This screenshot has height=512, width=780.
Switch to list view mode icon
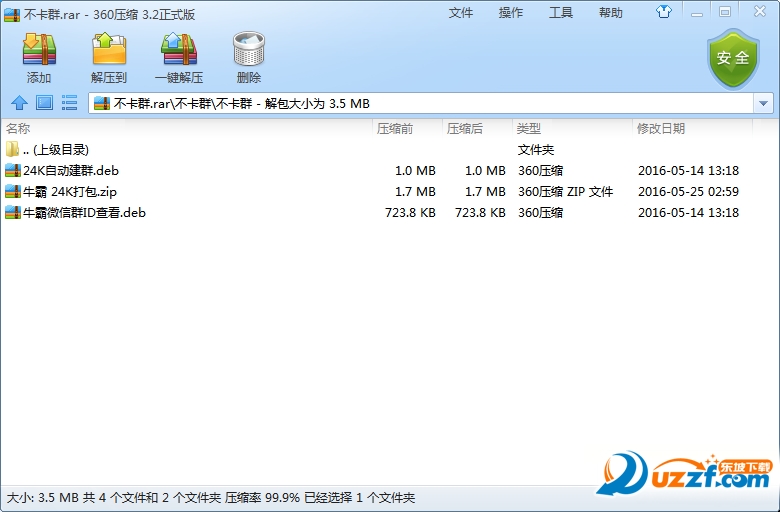tap(69, 103)
